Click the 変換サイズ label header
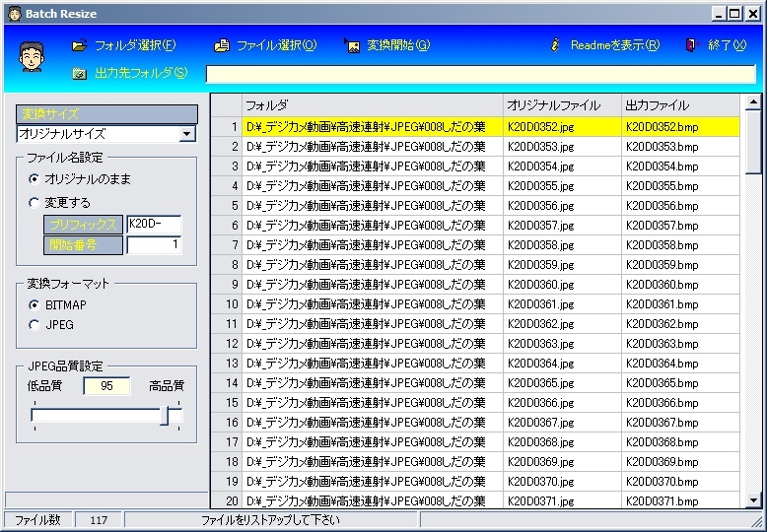Screen dimensions: 767x532 pos(106,114)
